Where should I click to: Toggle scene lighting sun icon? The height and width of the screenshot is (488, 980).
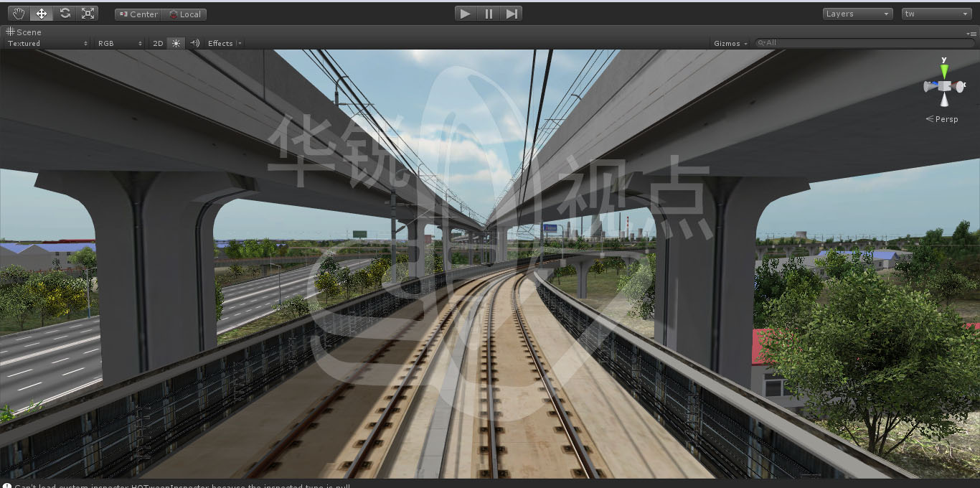(176, 43)
